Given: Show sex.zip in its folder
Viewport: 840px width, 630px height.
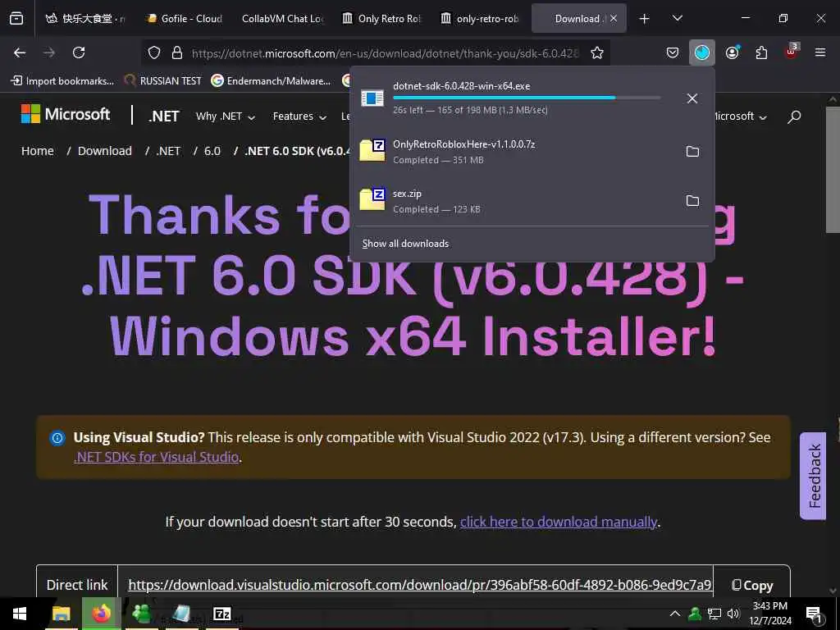Looking at the screenshot, I should [x=692, y=201].
